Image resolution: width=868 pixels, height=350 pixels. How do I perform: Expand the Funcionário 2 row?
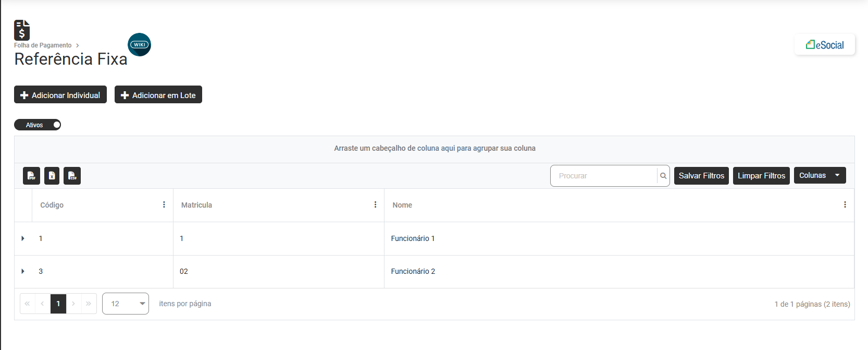23,271
